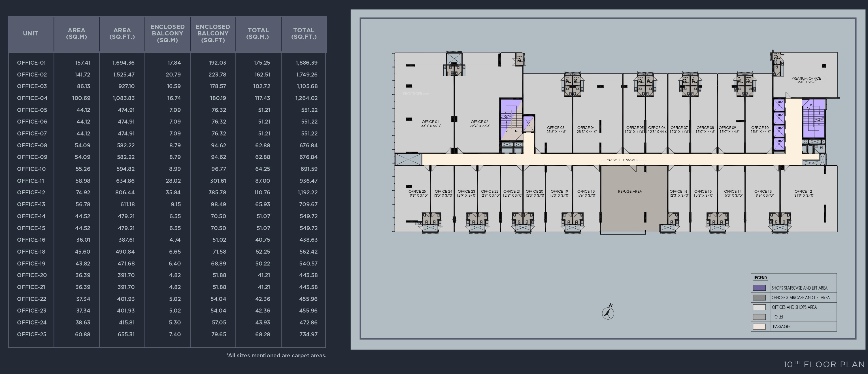Click the topmost lift icon near Premium Office 11
Image resolution: width=868 pixels, height=374 pixels.
click(779, 105)
